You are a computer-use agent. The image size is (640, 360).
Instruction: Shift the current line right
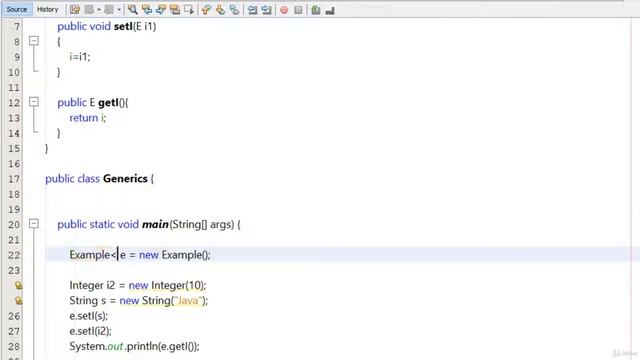(267, 10)
